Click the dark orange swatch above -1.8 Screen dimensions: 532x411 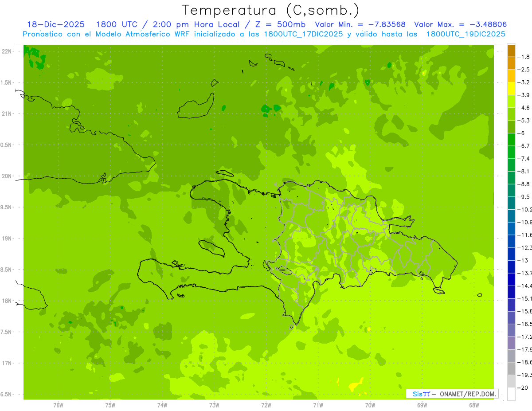click(511, 51)
